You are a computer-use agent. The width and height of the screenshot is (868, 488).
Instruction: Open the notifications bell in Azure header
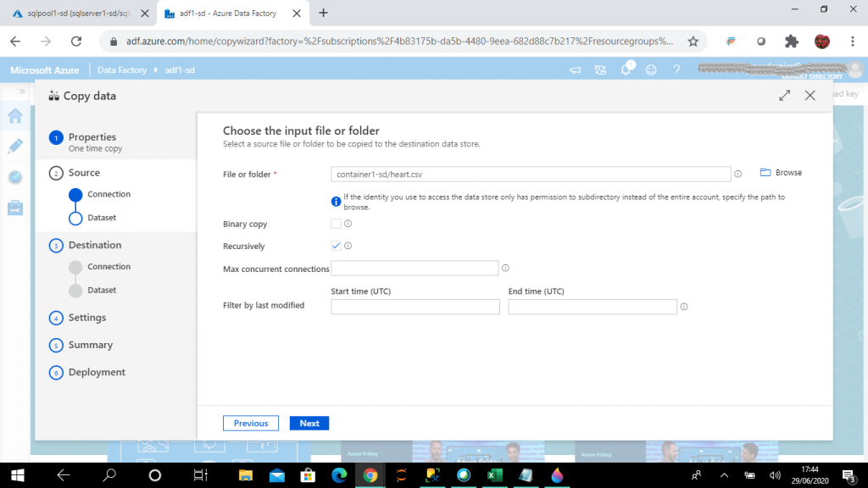tap(626, 69)
